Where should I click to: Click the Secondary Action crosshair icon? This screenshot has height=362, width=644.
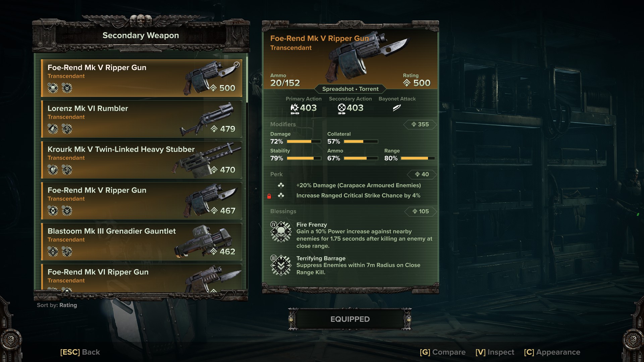pos(341,108)
